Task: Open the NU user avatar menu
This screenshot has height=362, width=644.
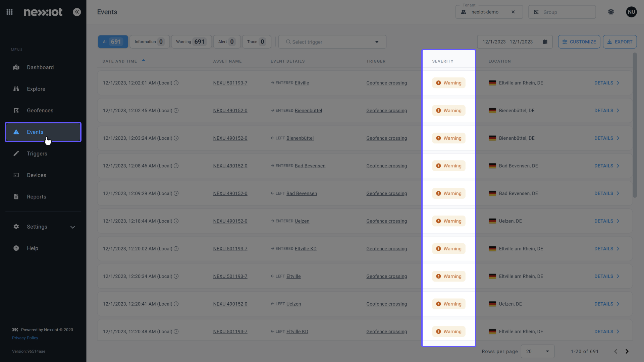Action: tap(631, 12)
